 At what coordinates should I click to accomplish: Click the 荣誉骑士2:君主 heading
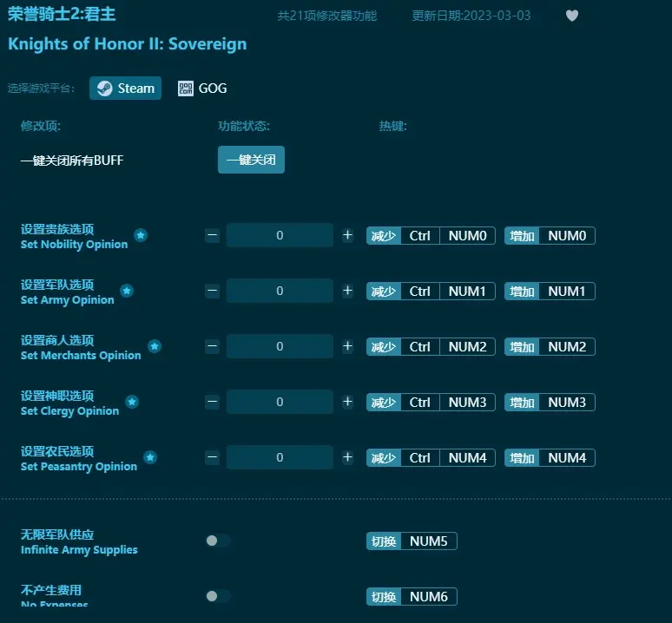coord(62,14)
